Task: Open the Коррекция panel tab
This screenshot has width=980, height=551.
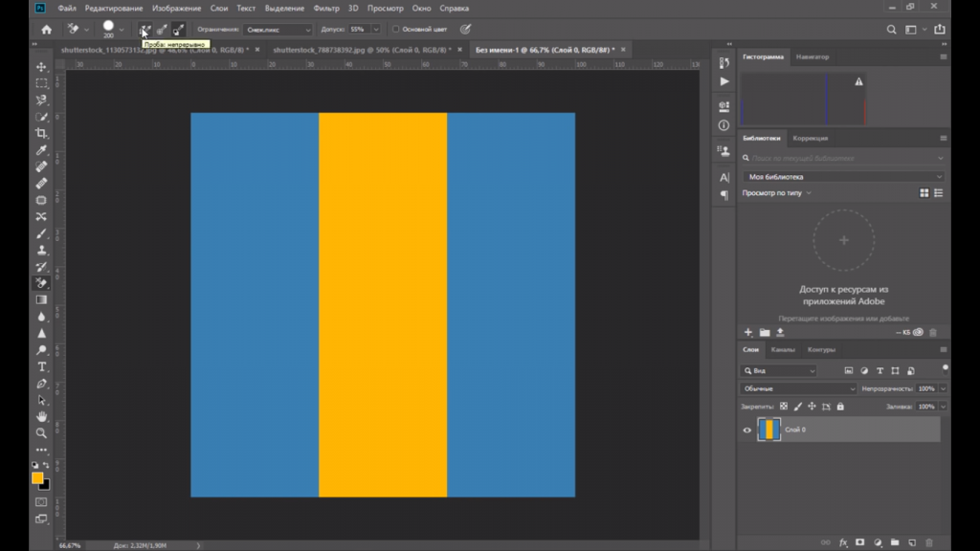Action: point(811,138)
